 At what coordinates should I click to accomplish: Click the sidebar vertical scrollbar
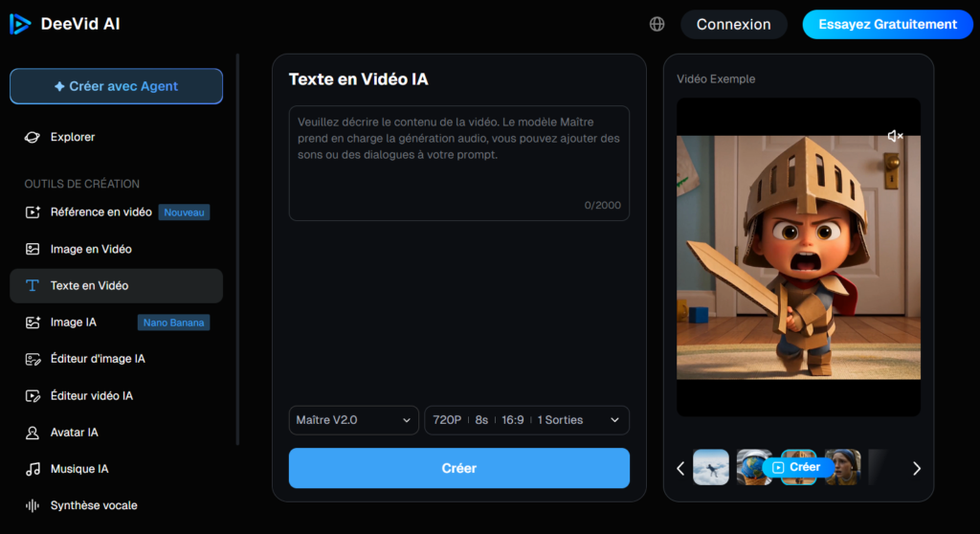tap(237, 250)
